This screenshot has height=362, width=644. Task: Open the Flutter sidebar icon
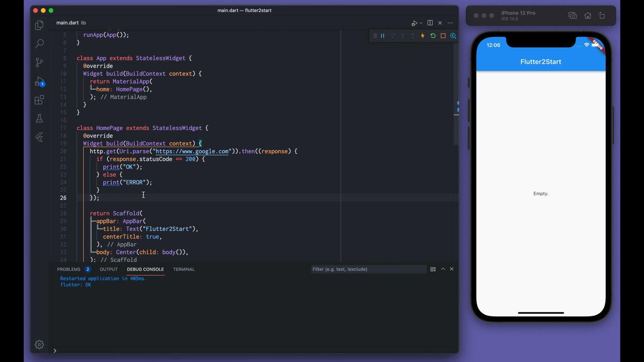point(39,137)
